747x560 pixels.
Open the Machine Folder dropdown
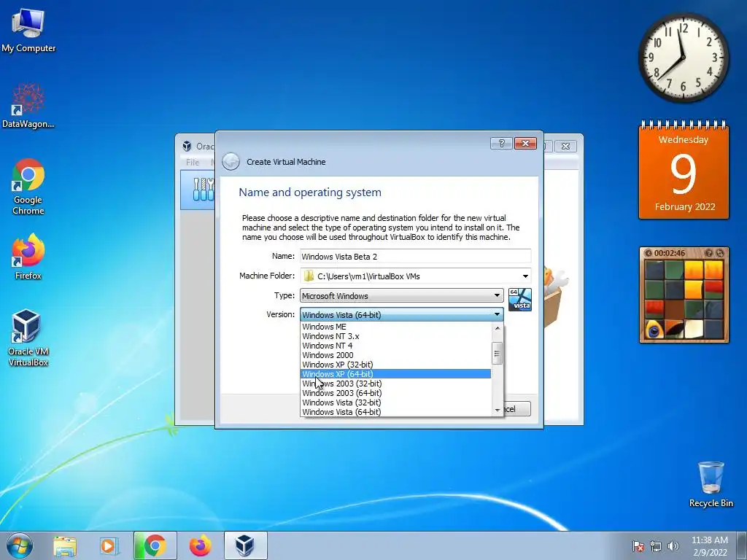pyautogui.click(x=525, y=276)
